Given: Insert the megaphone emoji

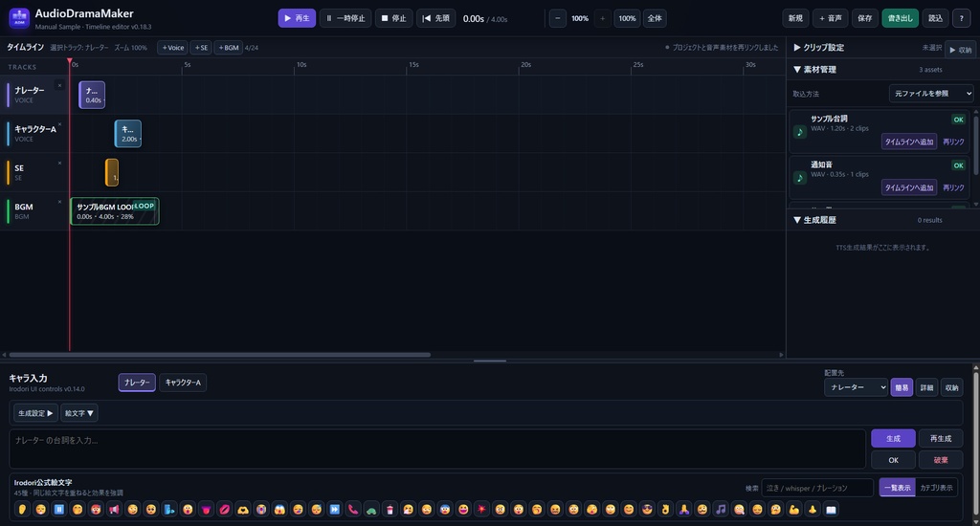Looking at the screenshot, I should click(114, 509).
